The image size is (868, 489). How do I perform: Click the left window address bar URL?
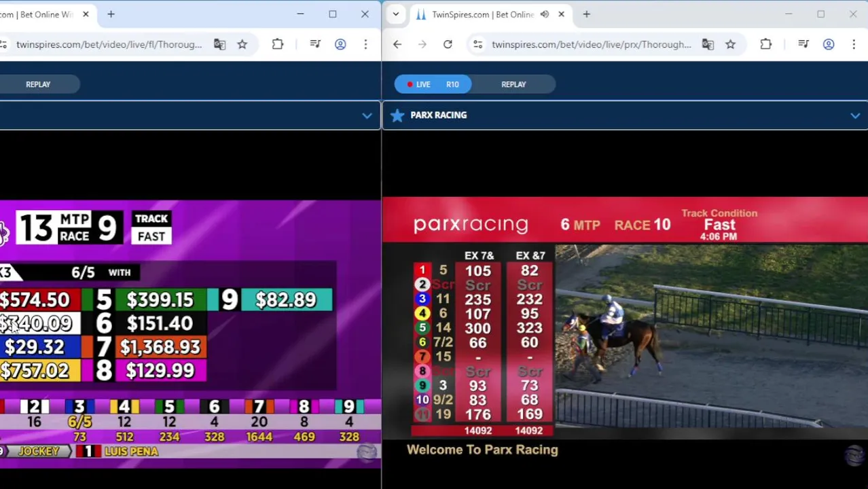109,44
